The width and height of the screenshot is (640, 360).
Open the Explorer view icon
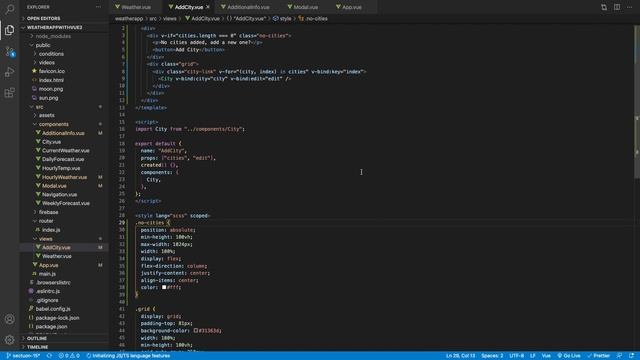coord(9,30)
